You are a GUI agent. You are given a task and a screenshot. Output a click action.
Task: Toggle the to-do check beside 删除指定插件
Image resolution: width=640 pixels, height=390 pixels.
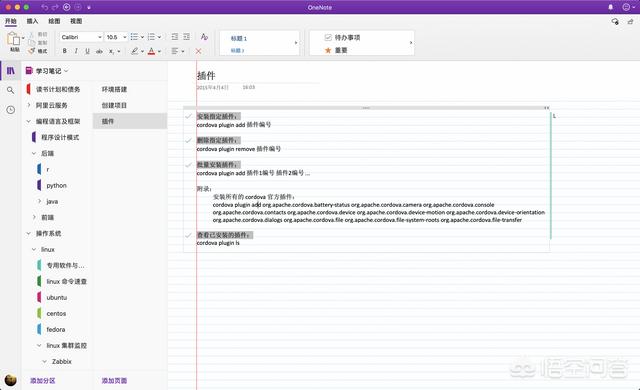188,140
